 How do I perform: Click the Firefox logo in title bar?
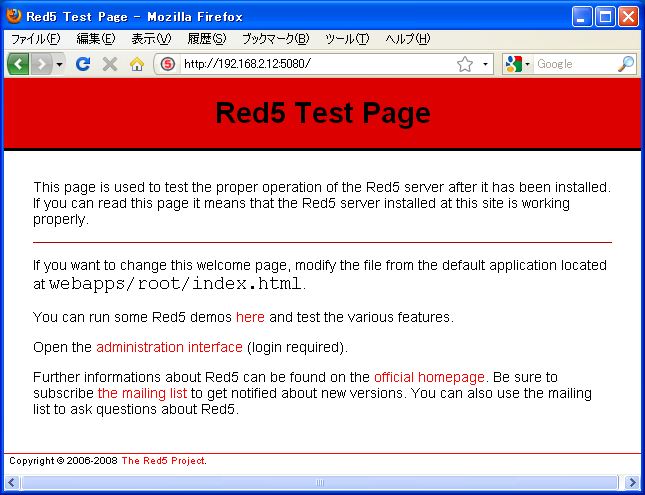(x=14, y=16)
